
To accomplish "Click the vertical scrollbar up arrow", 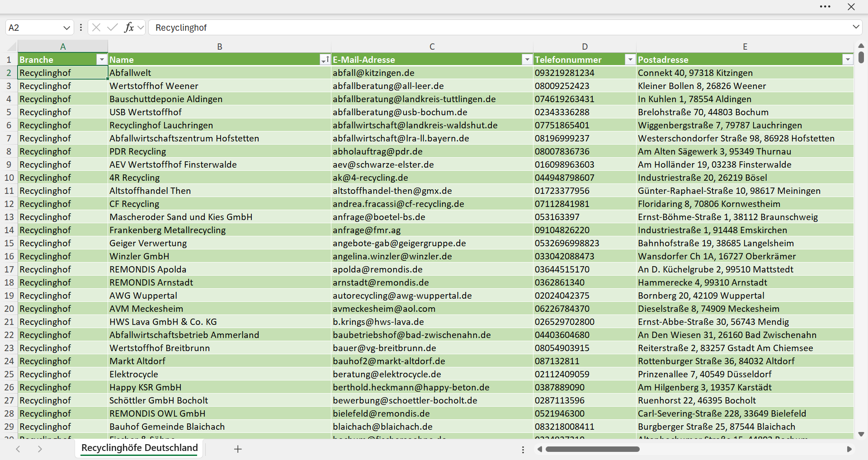I will pos(861,46).
